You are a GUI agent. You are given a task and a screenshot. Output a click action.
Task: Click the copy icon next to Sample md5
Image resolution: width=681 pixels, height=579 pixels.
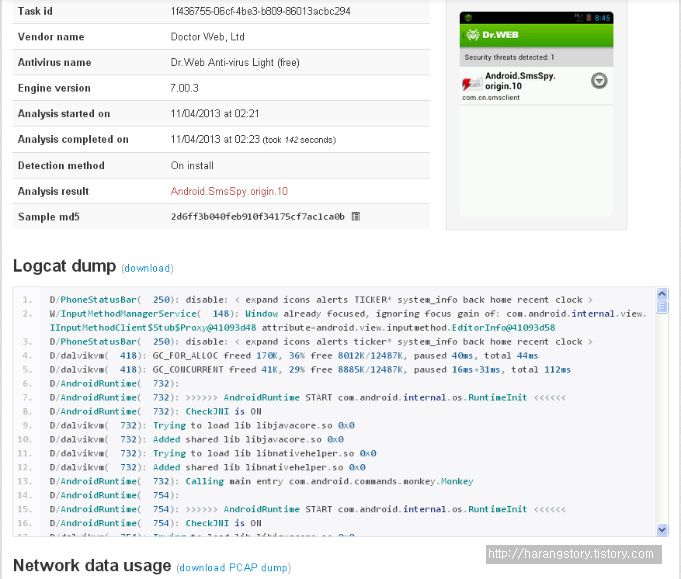click(355, 216)
